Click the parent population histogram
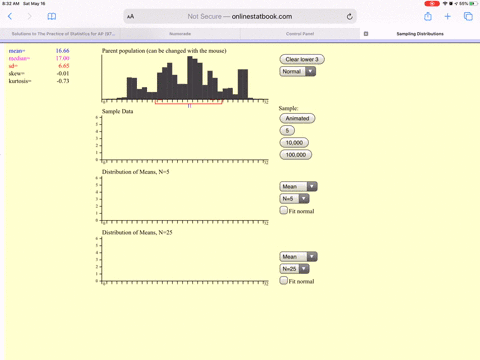The image size is (480, 360). pos(185,78)
